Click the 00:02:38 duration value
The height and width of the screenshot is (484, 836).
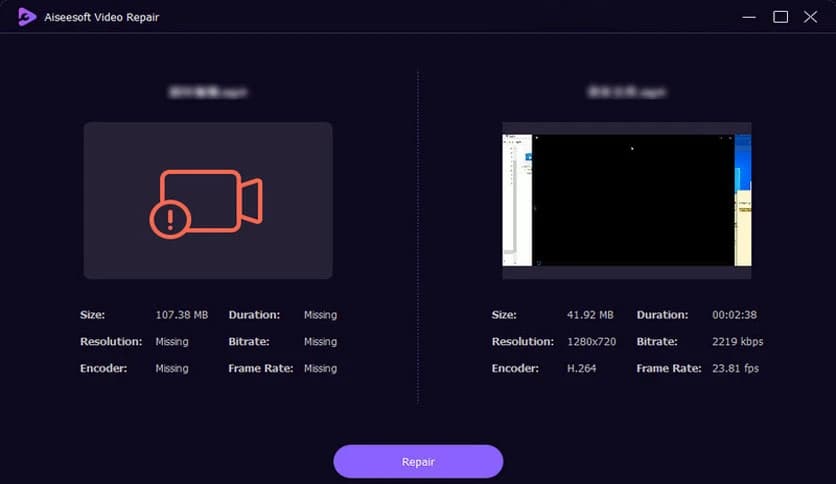tap(735, 315)
